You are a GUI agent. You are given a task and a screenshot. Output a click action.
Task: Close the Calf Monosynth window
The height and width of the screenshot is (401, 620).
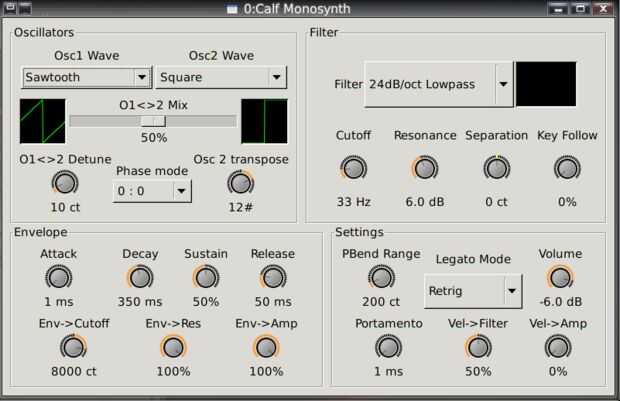(603, 8)
